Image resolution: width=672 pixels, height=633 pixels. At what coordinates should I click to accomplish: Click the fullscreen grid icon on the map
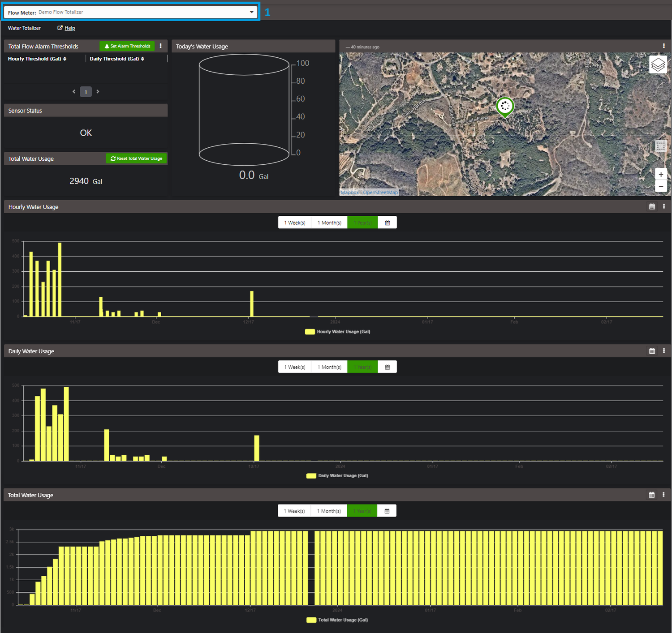click(660, 145)
